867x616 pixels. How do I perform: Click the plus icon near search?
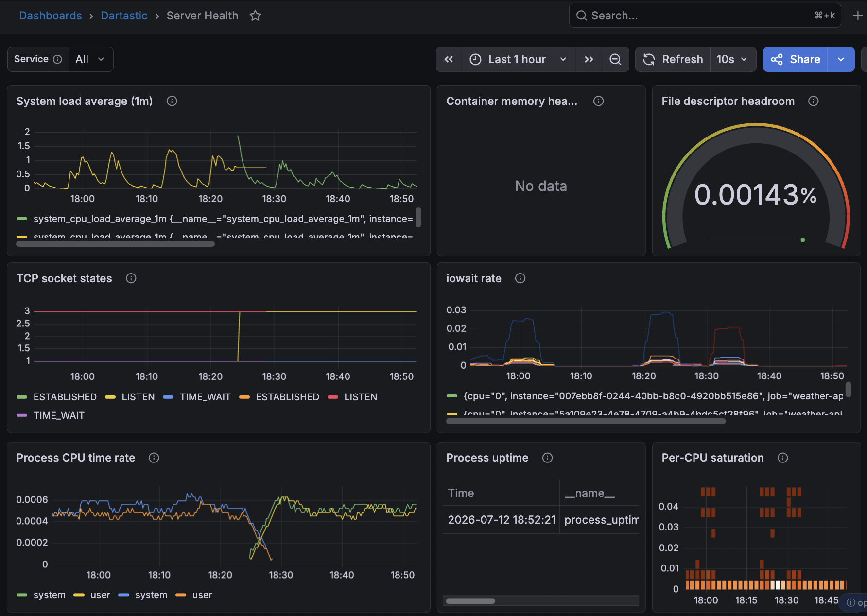pyautogui.click(x=858, y=16)
